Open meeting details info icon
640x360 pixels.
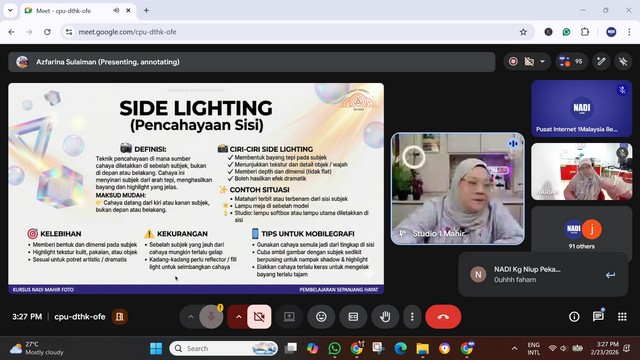coord(574,317)
